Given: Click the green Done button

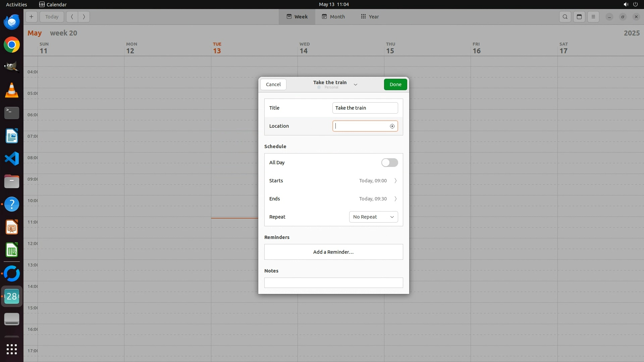Looking at the screenshot, I should click(395, 84).
